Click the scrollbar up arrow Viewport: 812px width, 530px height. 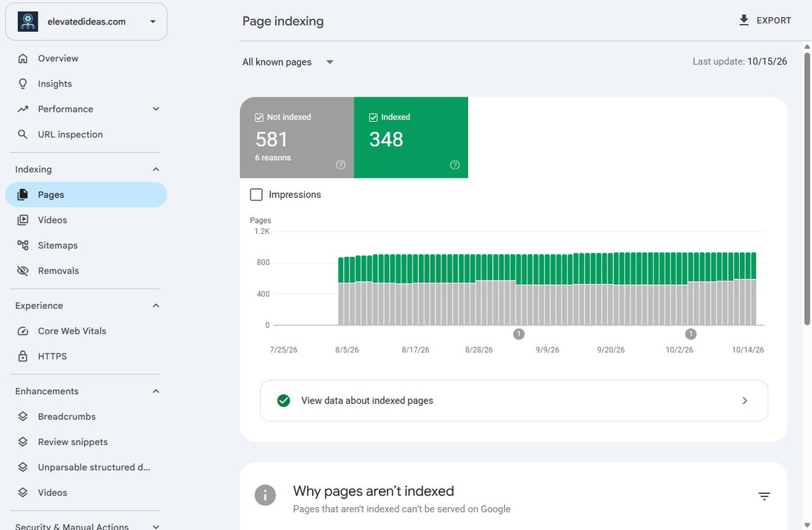tap(807, 47)
